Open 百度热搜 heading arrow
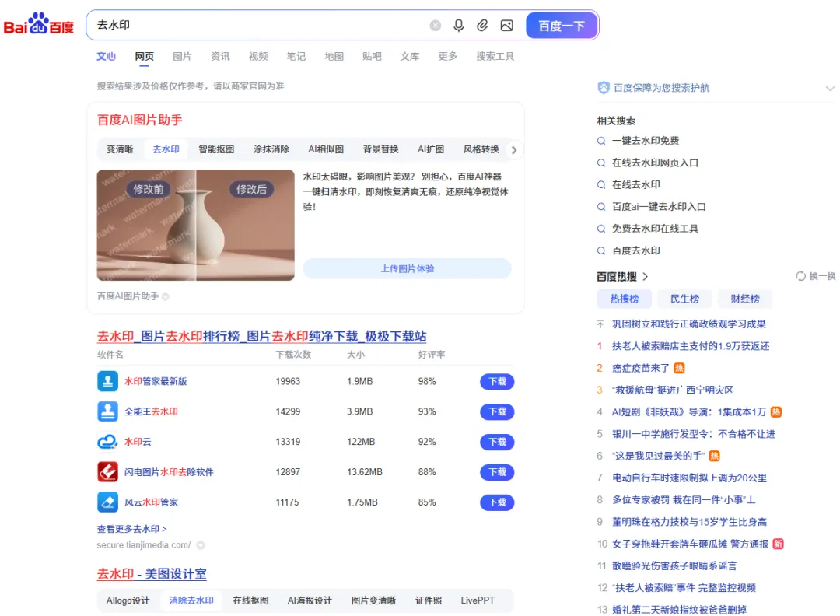The height and width of the screenshot is (616, 840). (x=646, y=276)
